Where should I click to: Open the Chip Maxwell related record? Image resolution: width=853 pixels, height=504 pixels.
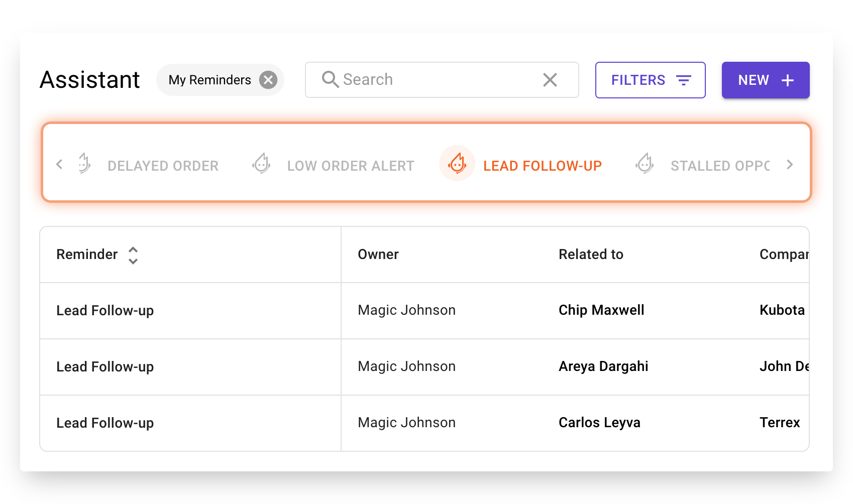click(x=601, y=310)
